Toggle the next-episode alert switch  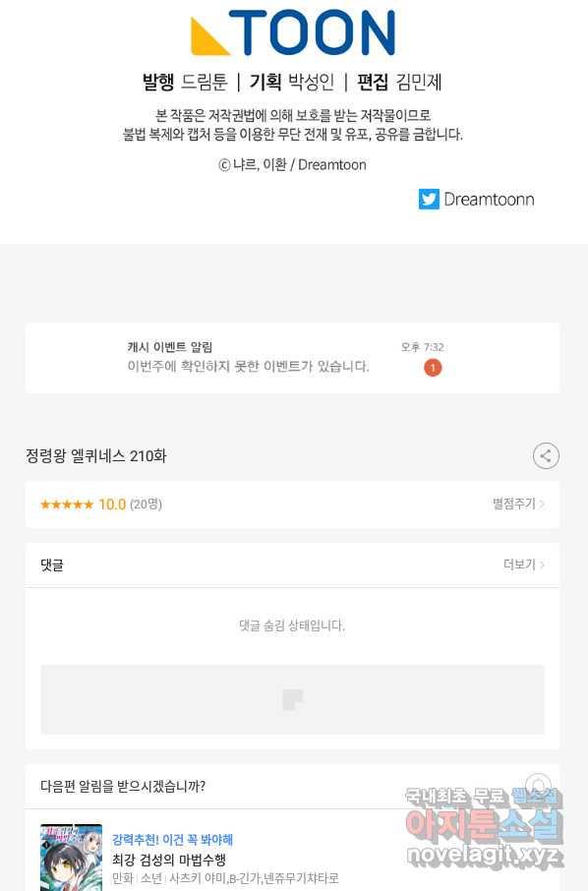point(537,784)
